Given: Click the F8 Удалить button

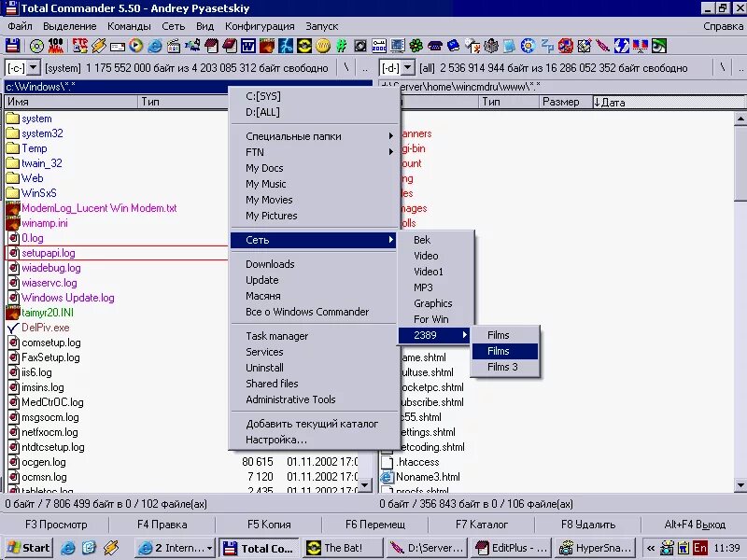Looking at the screenshot, I should pos(588,525).
